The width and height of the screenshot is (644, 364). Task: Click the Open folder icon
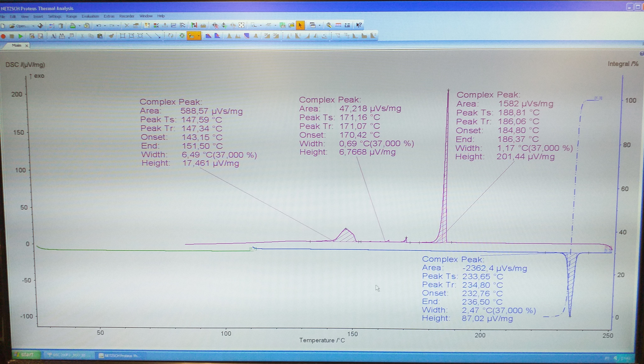[12, 26]
